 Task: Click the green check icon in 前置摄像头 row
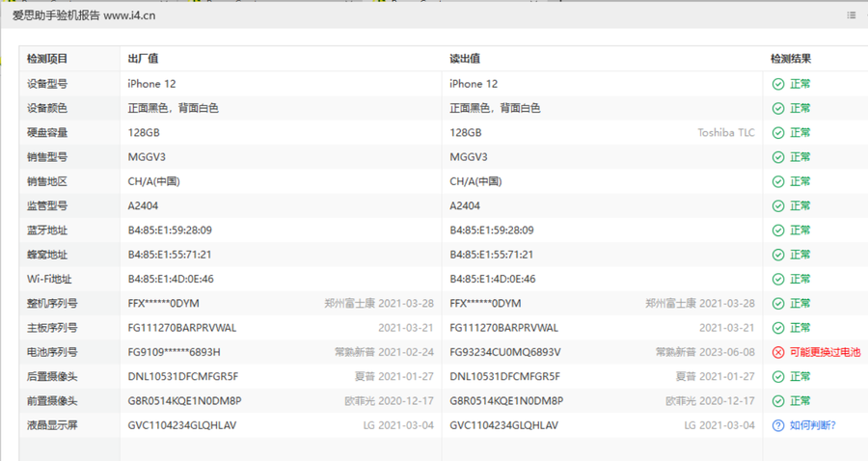[x=778, y=400]
